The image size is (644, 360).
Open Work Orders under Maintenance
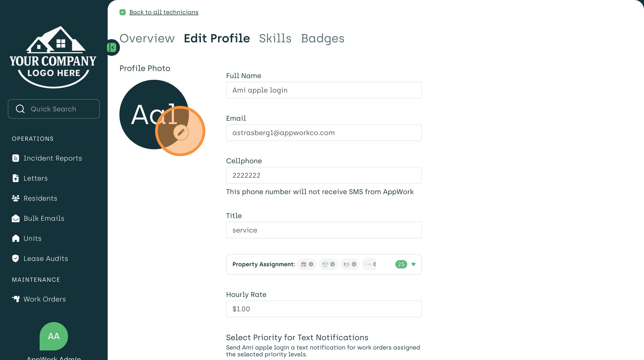[x=45, y=299]
